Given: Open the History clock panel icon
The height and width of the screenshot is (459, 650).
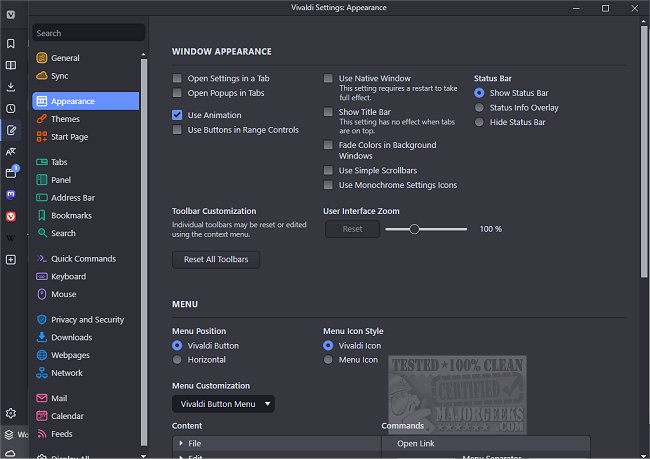Looking at the screenshot, I should (x=11, y=108).
